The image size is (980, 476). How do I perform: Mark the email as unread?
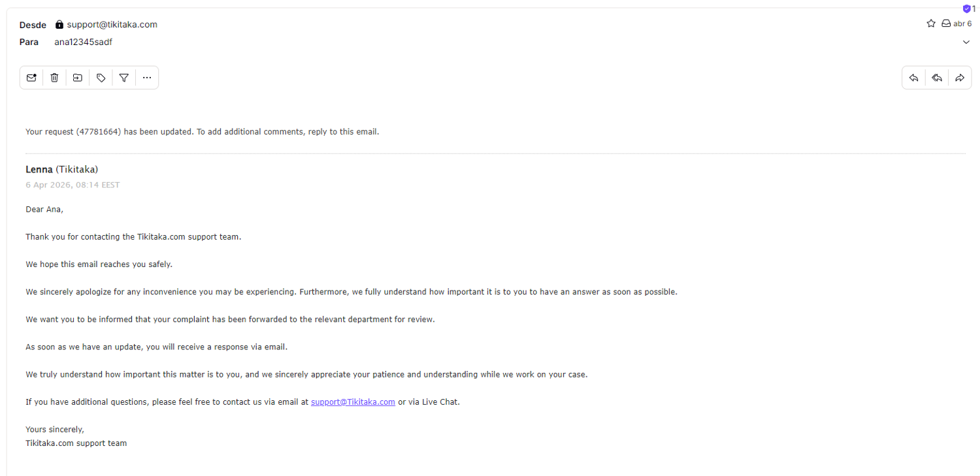[x=31, y=78]
